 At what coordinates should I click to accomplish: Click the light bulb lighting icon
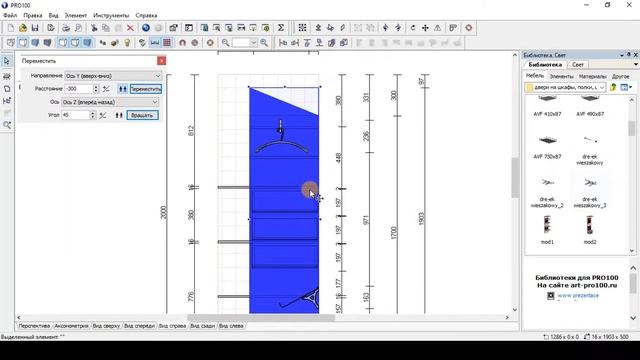coord(127,42)
